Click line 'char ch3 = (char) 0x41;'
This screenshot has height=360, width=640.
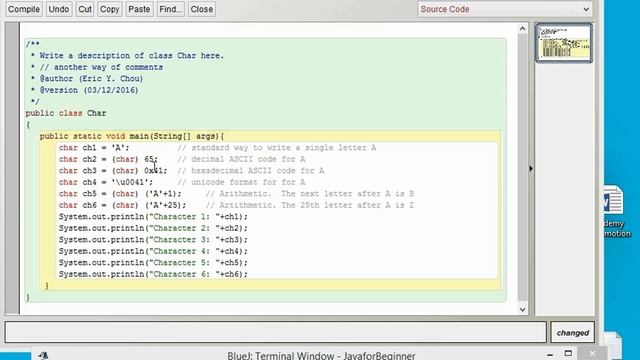pos(113,171)
